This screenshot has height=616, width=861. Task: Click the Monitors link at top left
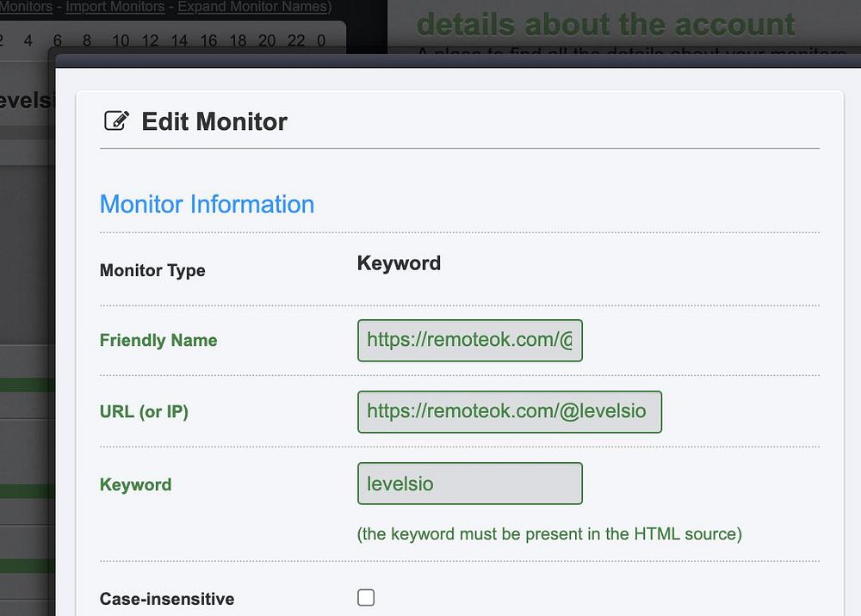click(x=26, y=7)
